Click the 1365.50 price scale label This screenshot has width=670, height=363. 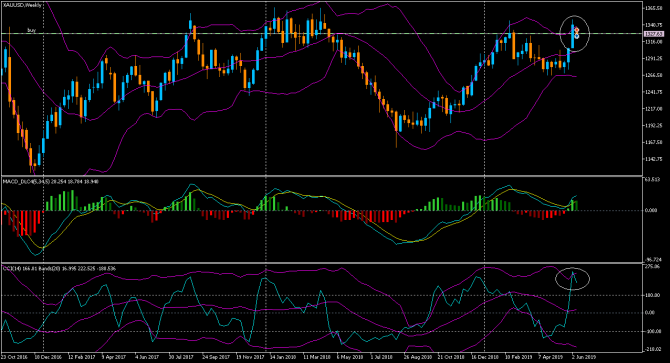click(654, 8)
